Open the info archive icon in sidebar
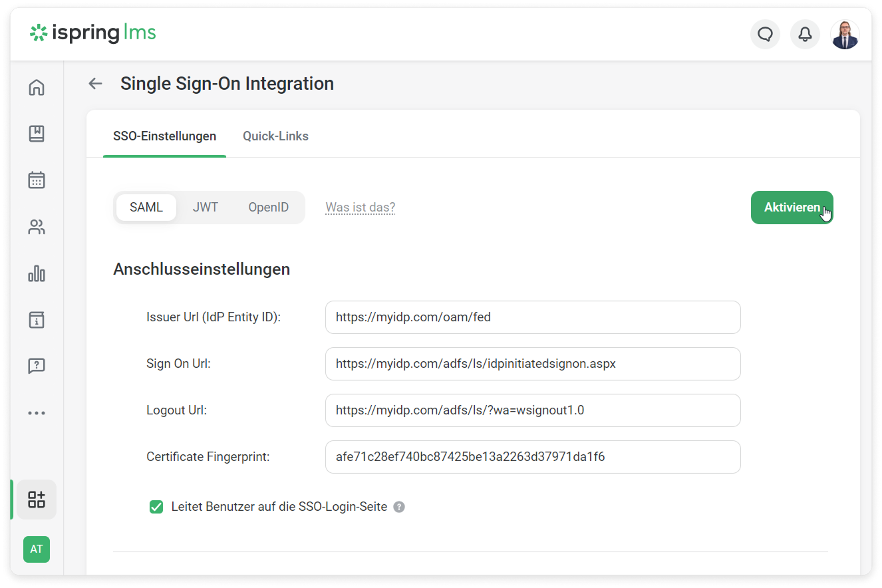The image size is (882, 588). tap(37, 319)
